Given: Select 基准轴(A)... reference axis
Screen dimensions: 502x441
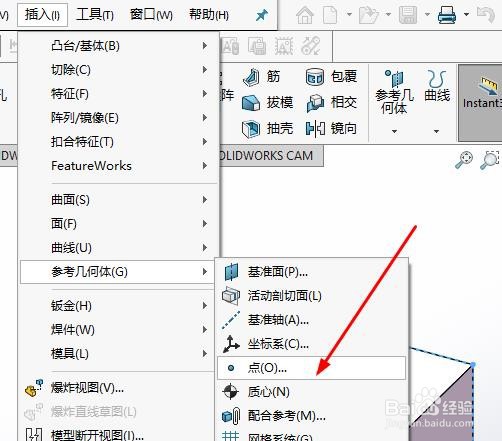Looking at the screenshot, I should 311,320.
